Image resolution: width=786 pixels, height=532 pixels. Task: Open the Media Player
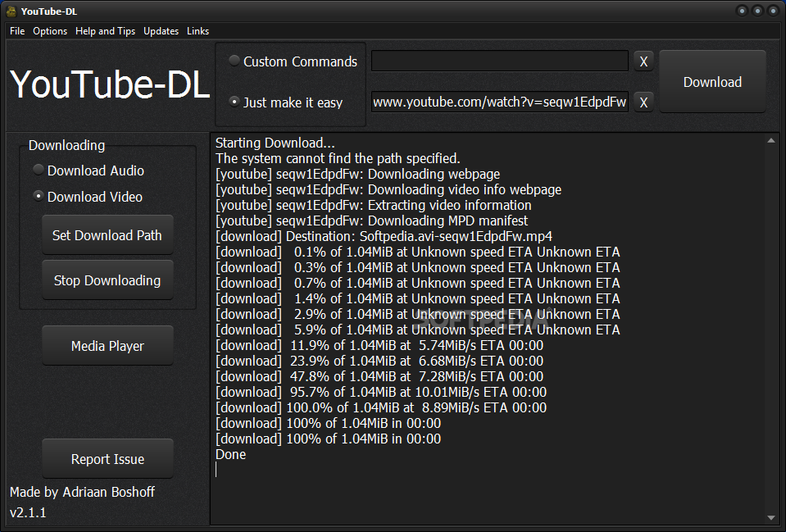107,346
